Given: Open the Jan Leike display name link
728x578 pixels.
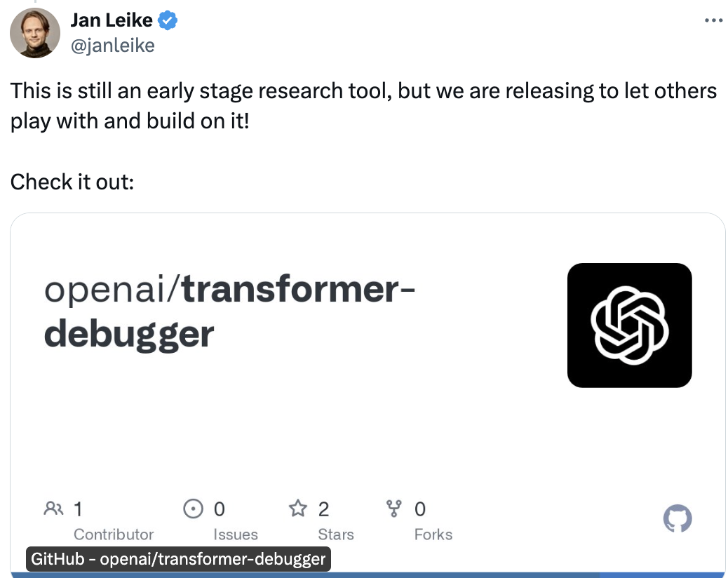Looking at the screenshot, I should (x=111, y=21).
